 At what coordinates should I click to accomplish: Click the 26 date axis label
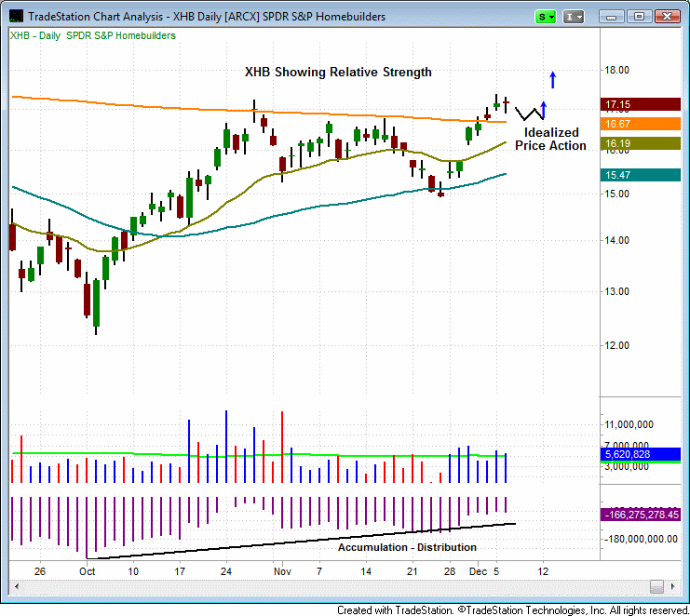[40, 571]
